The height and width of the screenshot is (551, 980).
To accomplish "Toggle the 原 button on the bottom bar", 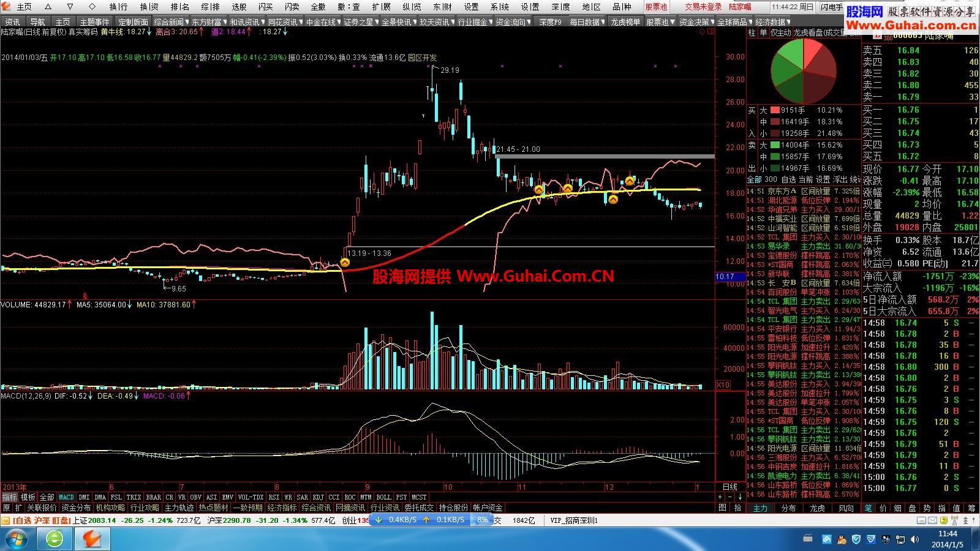I will point(6,508).
